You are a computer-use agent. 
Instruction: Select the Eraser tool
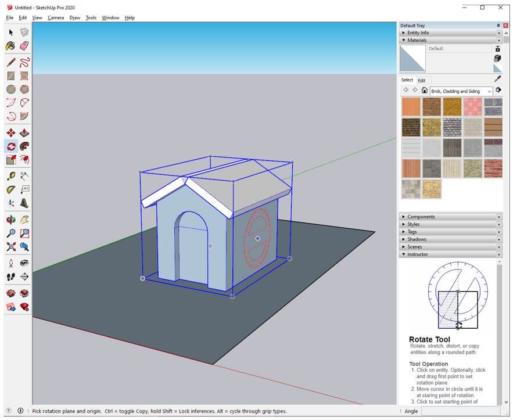(x=24, y=46)
